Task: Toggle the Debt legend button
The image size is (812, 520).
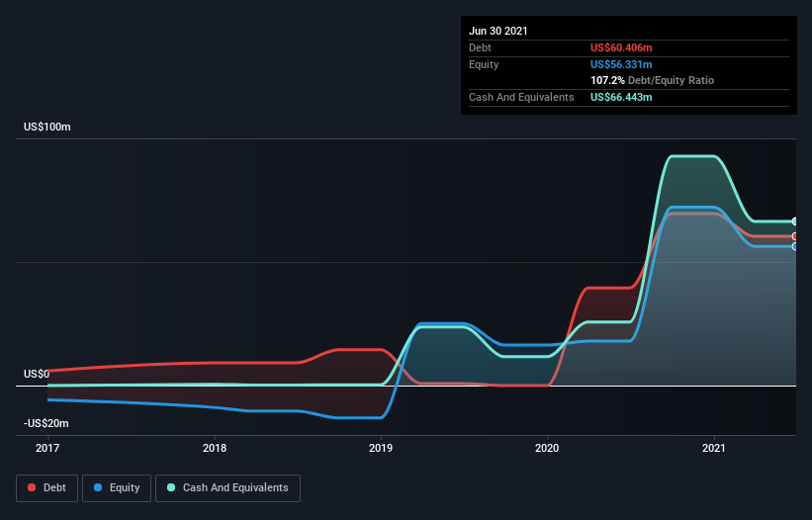Action: pyautogui.click(x=47, y=488)
